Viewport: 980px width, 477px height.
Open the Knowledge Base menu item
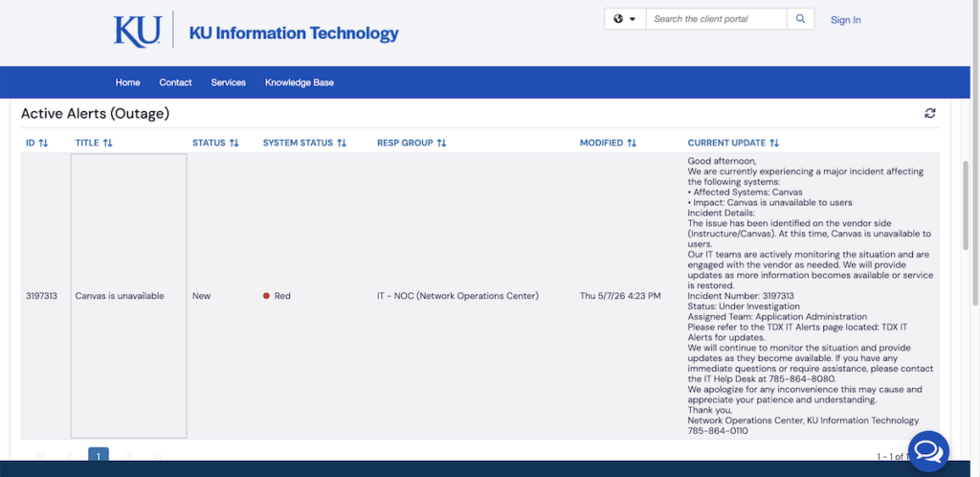[300, 82]
